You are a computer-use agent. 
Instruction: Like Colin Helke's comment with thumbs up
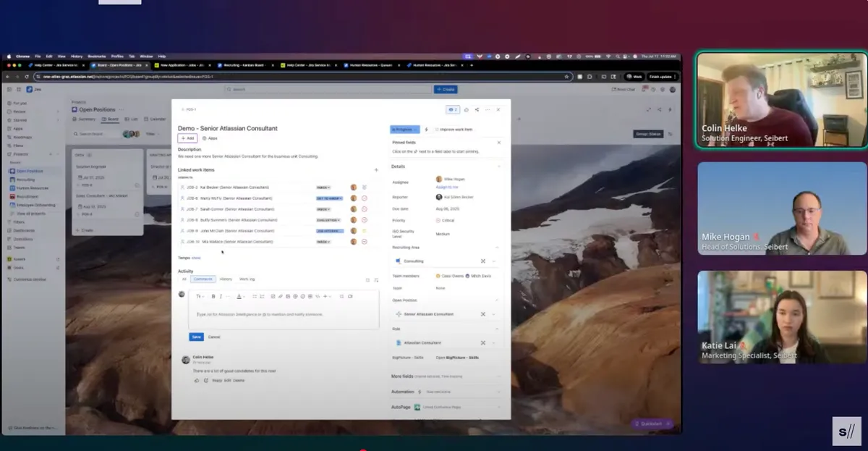coord(197,380)
